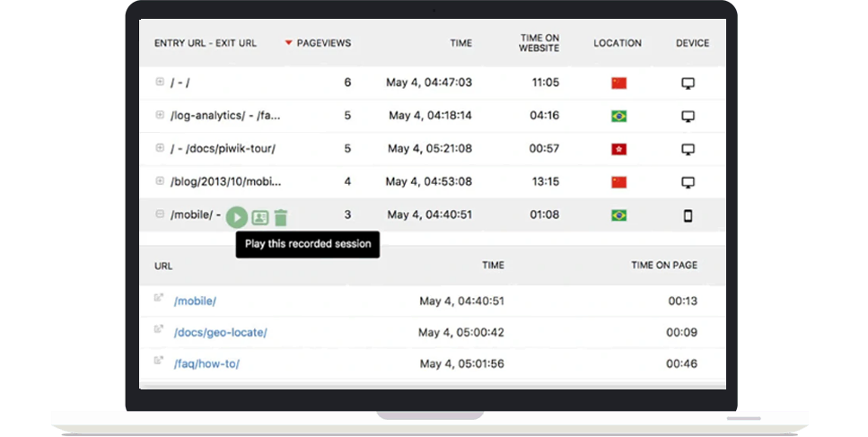
Task: Open external link icon beside /docs/geo-locate/
Action: point(159,328)
